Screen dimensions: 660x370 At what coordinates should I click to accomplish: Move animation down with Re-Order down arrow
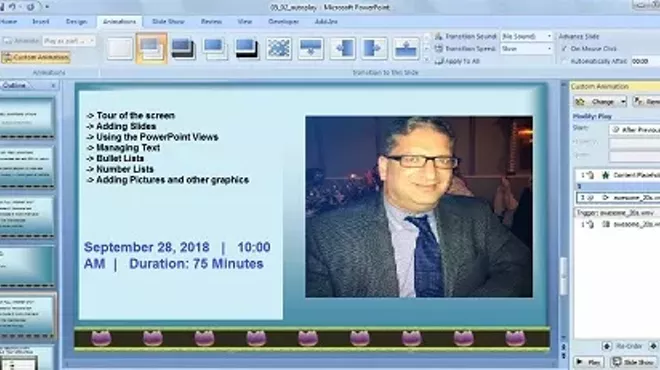click(x=653, y=346)
